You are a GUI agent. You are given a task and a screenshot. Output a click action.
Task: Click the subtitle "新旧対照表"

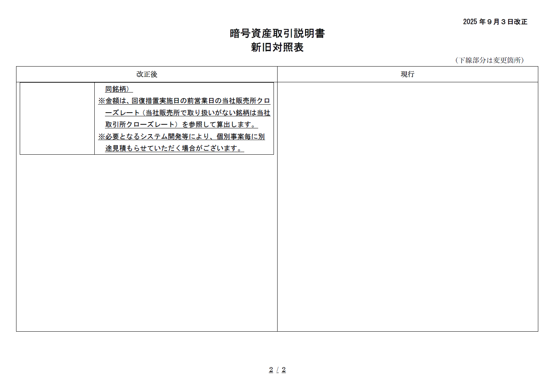[277, 48]
